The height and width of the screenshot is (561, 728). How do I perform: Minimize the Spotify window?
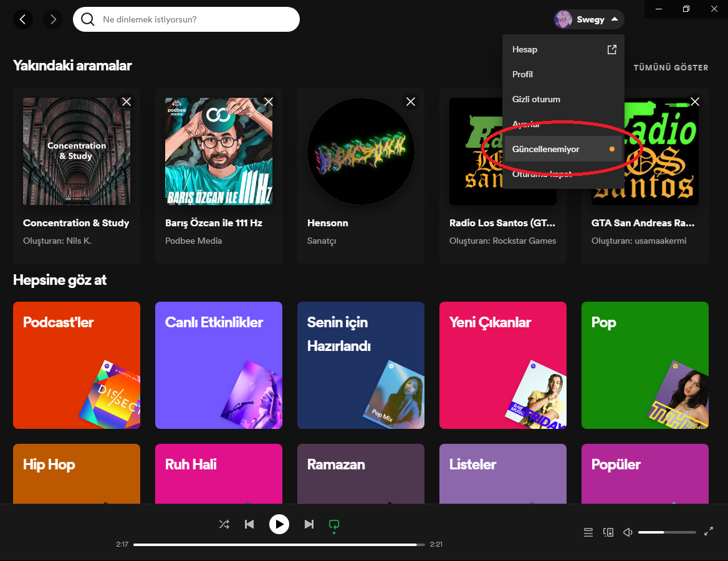point(659,9)
